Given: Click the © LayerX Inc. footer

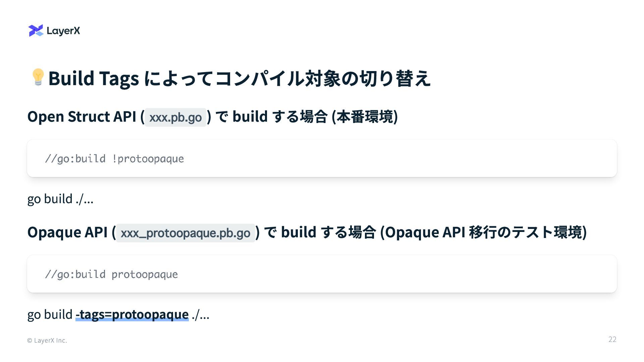Looking at the screenshot, I should 47,340.
